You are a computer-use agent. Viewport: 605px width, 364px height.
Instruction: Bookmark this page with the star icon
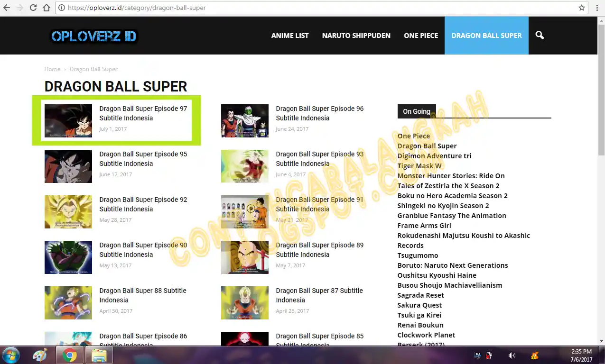coord(582,8)
